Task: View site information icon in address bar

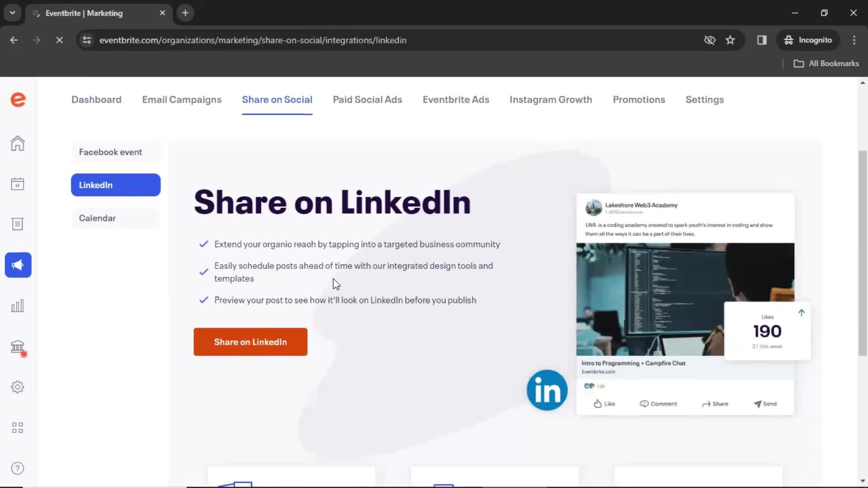Action: [87, 40]
